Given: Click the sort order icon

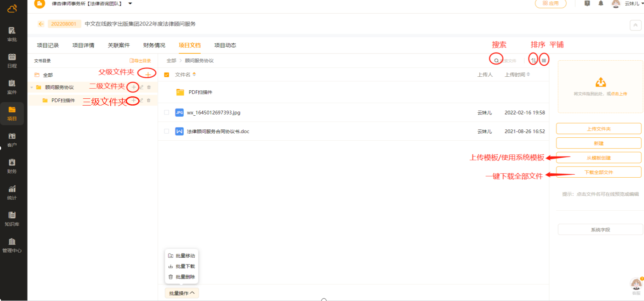Looking at the screenshot, I should (533, 61).
